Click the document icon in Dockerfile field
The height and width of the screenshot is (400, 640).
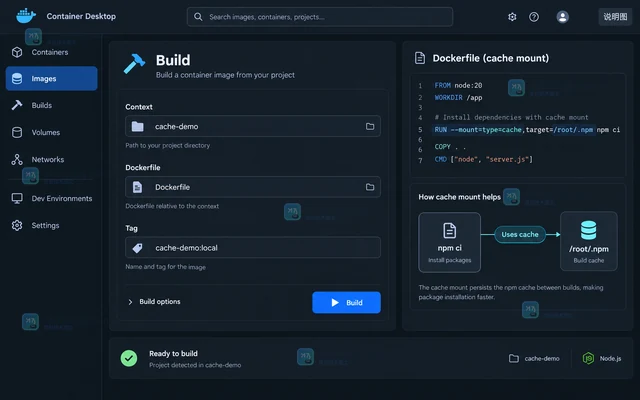pyautogui.click(x=138, y=187)
